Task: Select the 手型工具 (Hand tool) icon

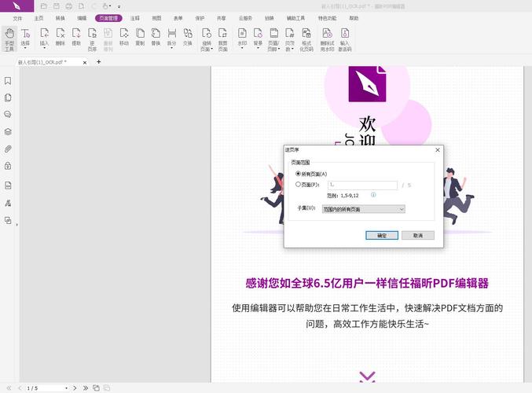Action: click(x=9, y=38)
